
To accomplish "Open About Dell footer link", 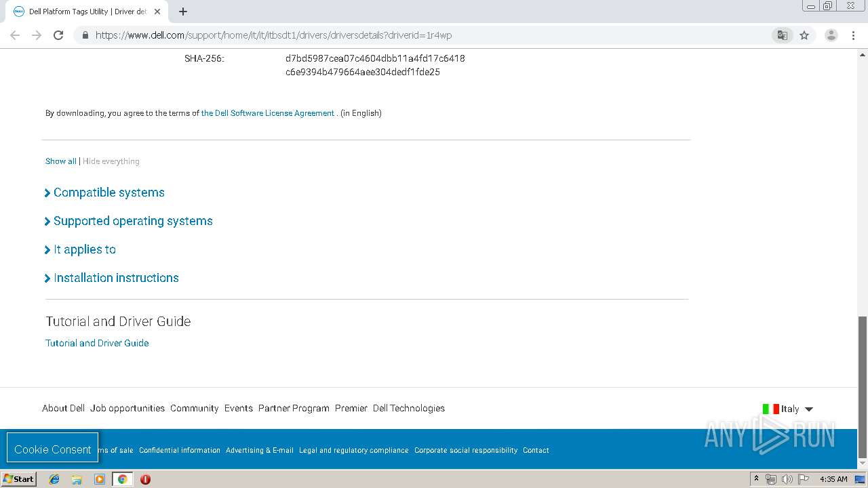I will tap(63, 408).
